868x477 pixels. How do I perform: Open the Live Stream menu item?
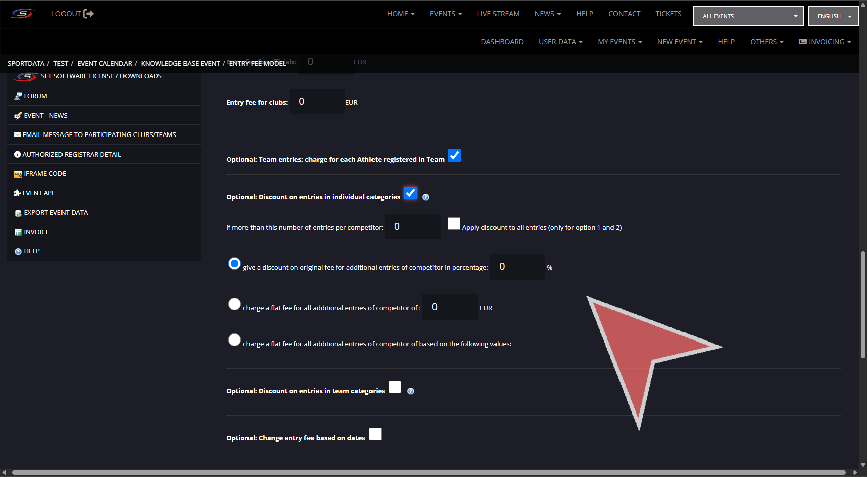pos(498,14)
